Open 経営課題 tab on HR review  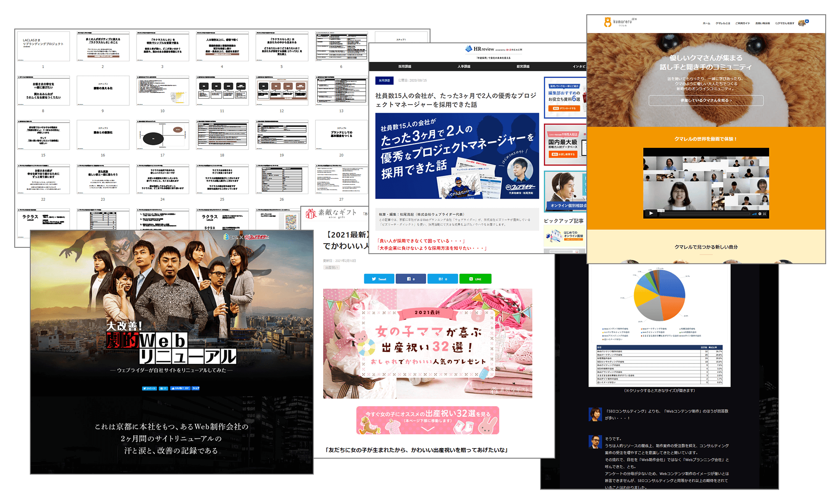click(x=523, y=66)
